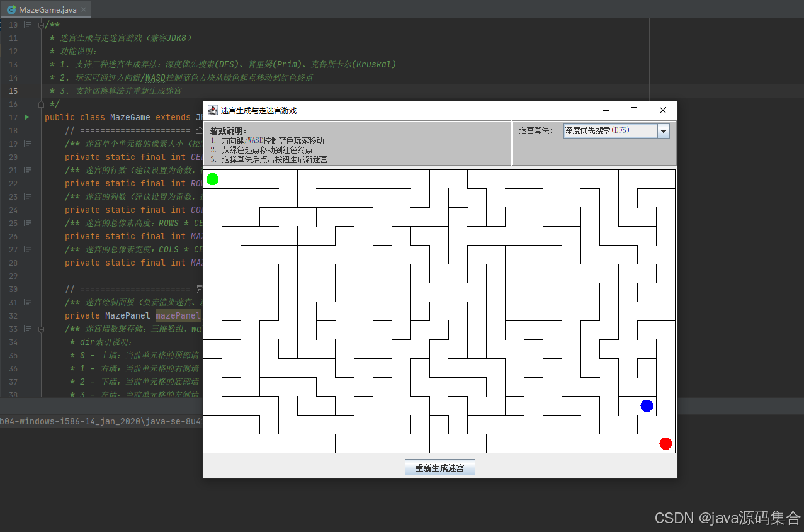Click instruction text 从绿色起点移动到红色终点
This screenshot has width=804, height=532.
pyautogui.click(x=267, y=150)
